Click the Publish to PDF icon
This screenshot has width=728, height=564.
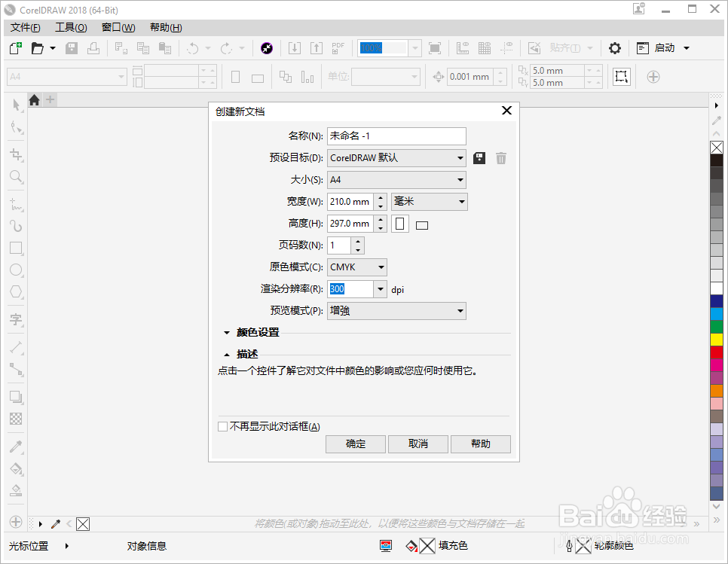[x=338, y=47]
